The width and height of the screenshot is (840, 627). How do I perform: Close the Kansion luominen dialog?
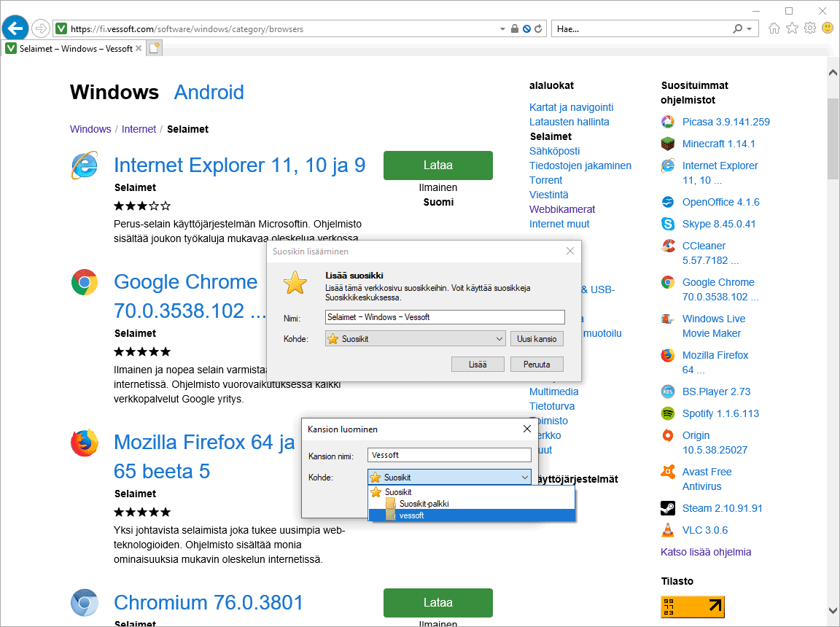[x=527, y=429]
